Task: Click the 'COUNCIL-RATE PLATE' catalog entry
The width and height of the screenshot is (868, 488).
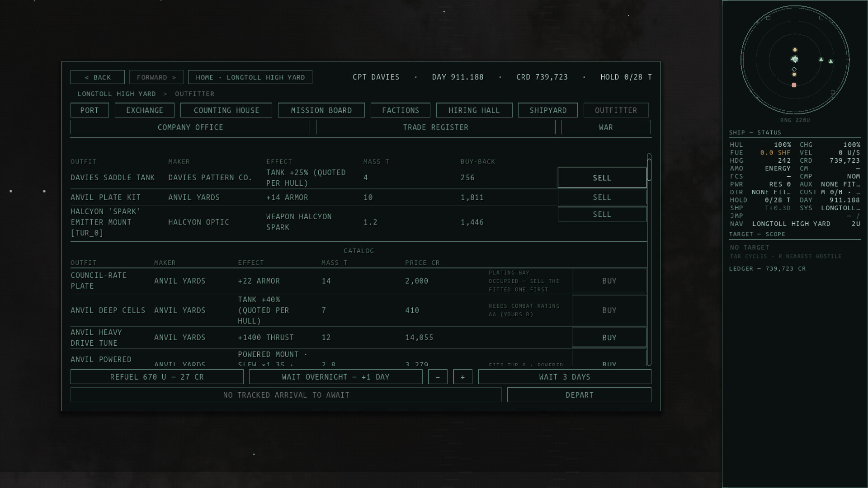Action: pos(99,281)
